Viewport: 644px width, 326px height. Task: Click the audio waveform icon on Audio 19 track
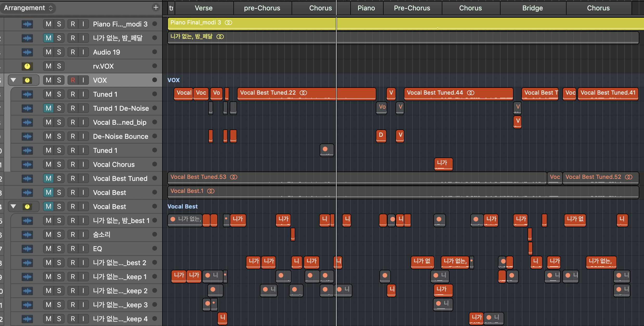[x=27, y=52]
